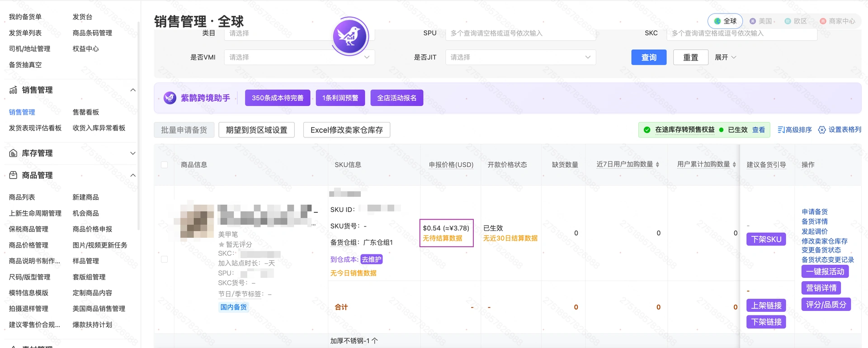868x348 pixels.
Task: Click the product thumbnail image
Action: pyautogui.click(x=197, y=221)
